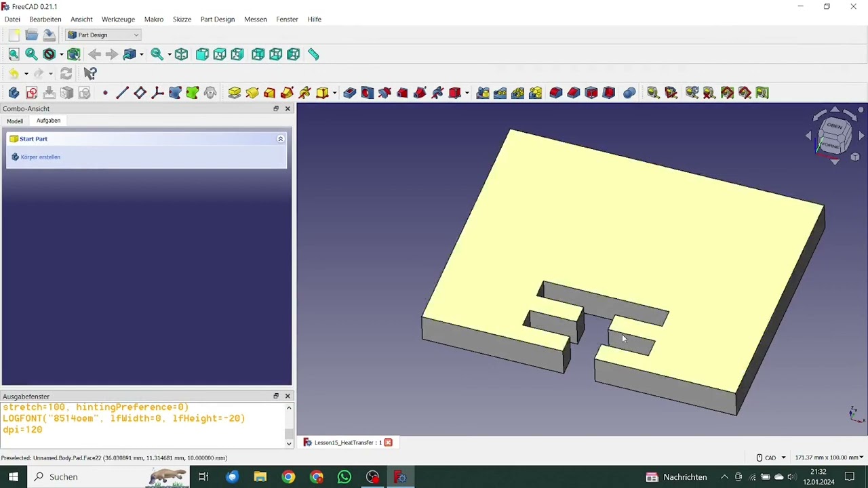Click the Additive Loft icon

pos(270,93)
